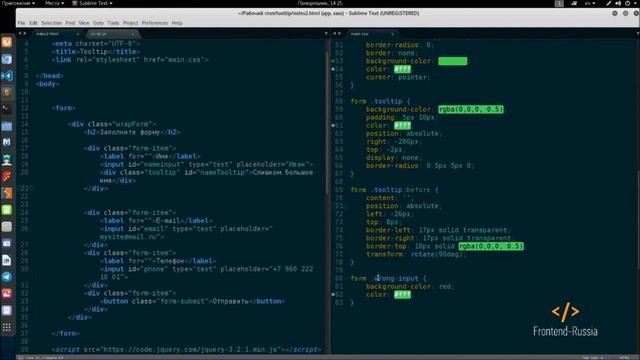Click the network icon in top bar

(x=574, y=3)
